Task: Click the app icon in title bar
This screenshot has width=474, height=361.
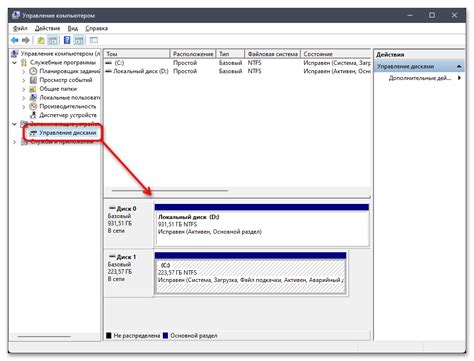Action: [16, 15]
